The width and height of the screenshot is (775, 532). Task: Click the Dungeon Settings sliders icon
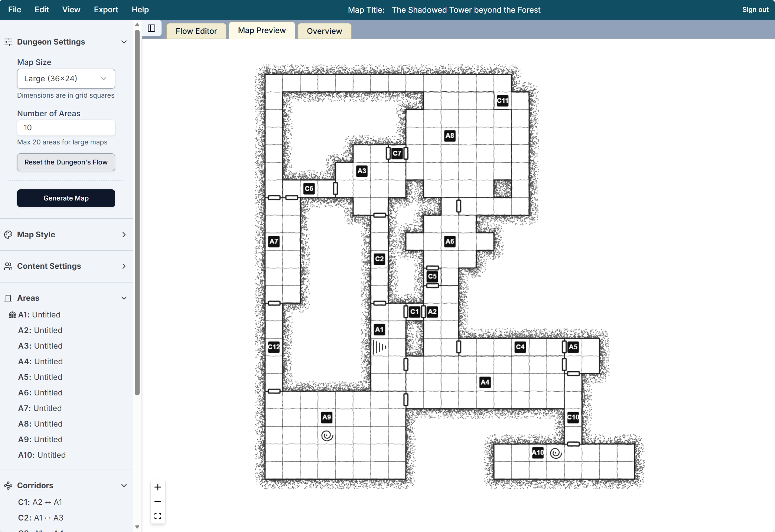(8, 42)
